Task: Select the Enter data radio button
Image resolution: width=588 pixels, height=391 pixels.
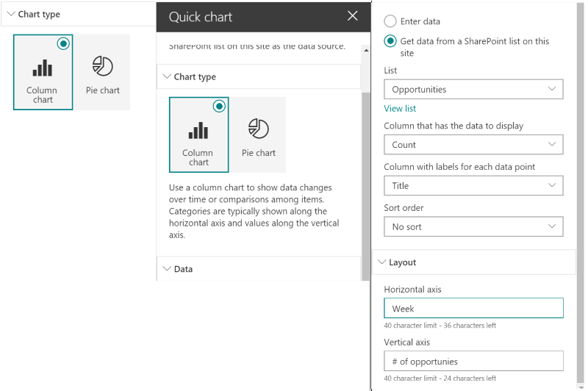Action: point(390,22)
